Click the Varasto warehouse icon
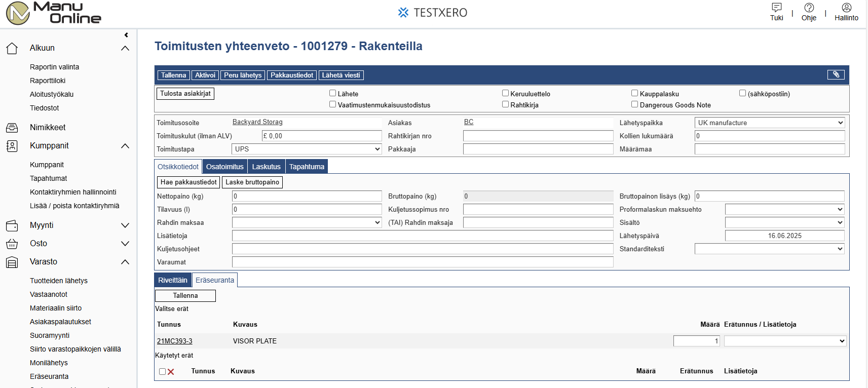 pos(12,262)
